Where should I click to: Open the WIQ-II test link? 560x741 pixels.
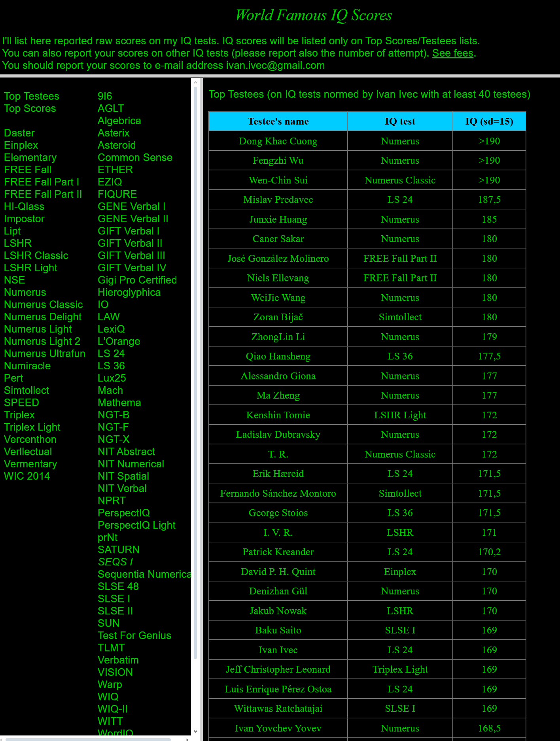tap(113, 709)
